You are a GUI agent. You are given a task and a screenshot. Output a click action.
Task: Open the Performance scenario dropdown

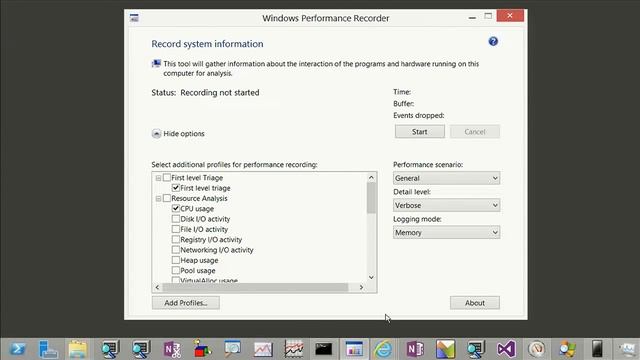click(x=447, y=178)
